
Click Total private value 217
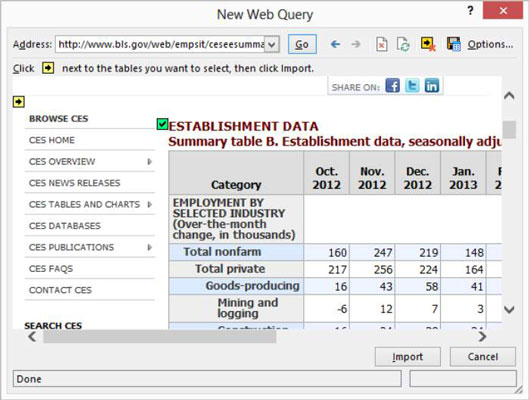click(x=337, y=269)
